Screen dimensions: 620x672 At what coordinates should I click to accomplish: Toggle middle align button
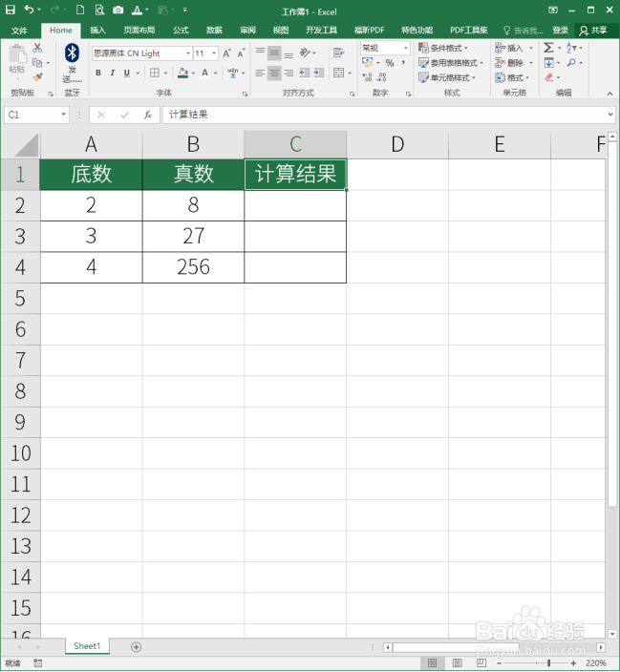pos(274,52)
